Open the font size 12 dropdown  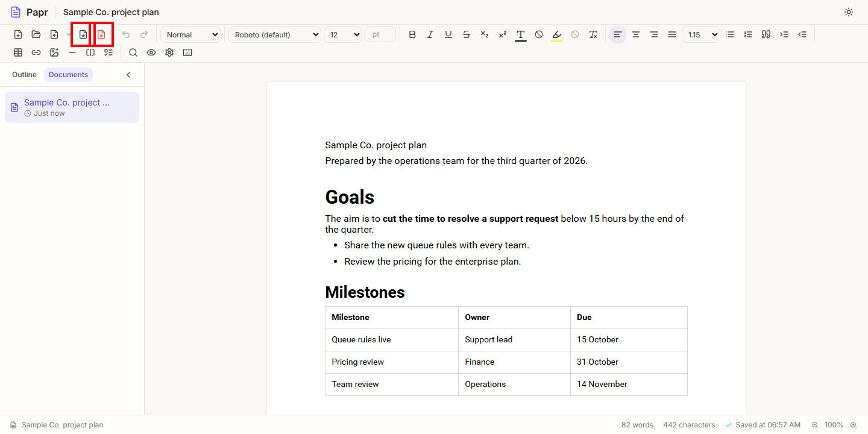tap(343, 34)
